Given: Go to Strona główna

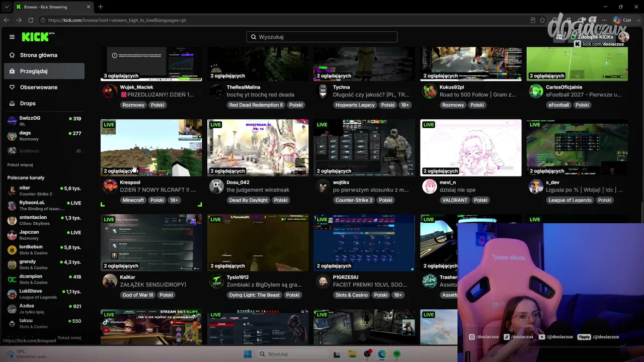Looking at the screenshot, I should coord(44,55).
